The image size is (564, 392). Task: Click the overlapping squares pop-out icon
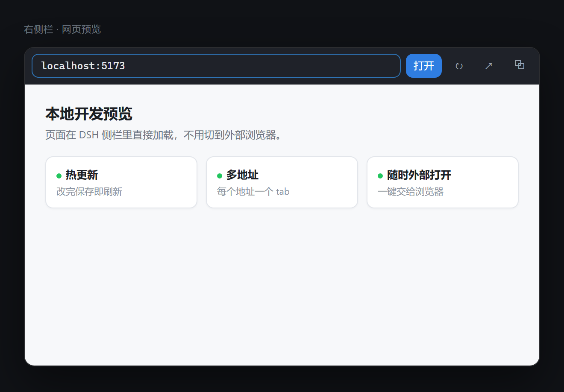[x=520, y=65]
